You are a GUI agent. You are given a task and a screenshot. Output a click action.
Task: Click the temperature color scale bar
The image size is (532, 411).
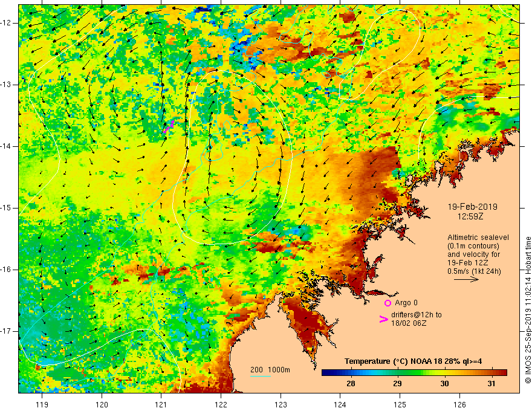click(x=414, y=373)
